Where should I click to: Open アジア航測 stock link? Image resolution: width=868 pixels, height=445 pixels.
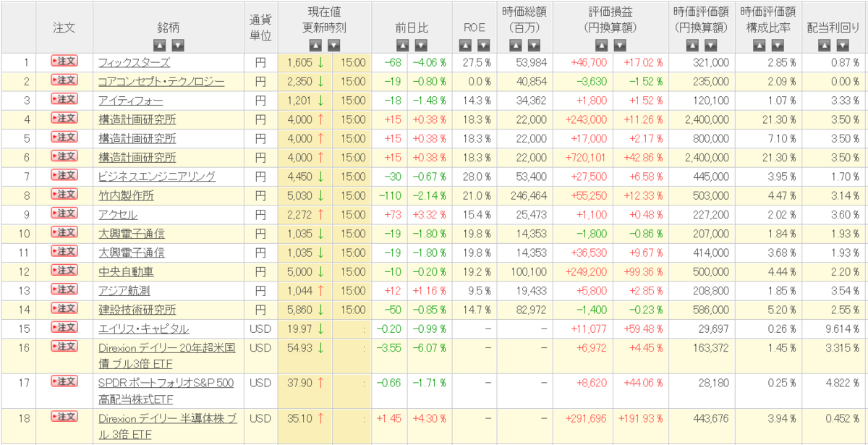click(x=124, y=290)
